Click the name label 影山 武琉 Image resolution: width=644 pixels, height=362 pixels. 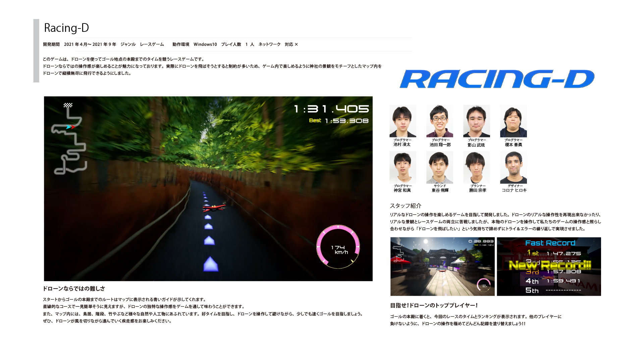[476, 145]
